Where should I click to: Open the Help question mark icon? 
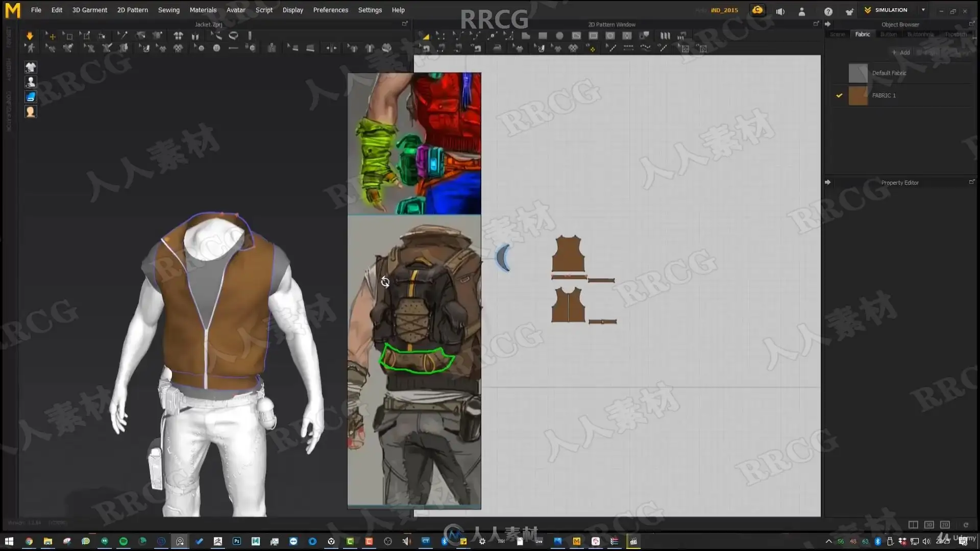(x=828, y=11)
